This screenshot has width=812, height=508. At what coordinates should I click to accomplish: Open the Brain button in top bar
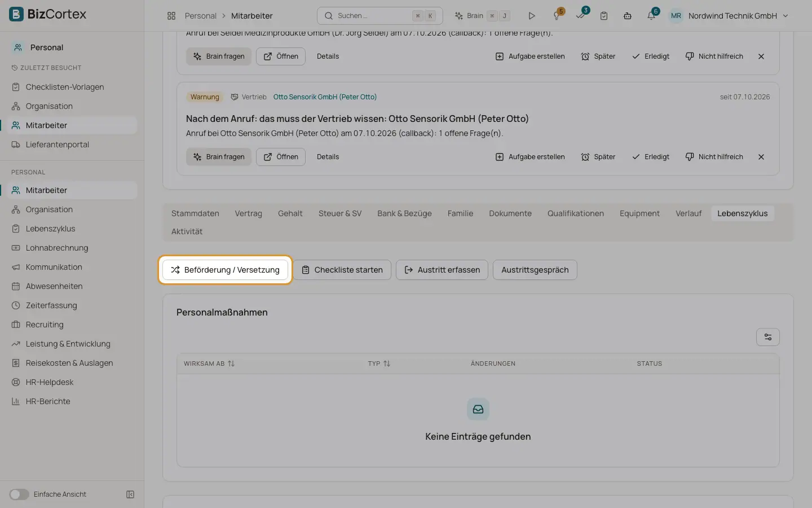pyautogui.click(x=483, y=16)
